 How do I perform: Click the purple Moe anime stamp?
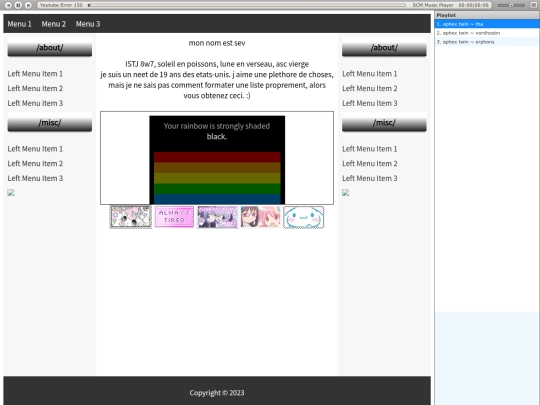tap(217, 217)
